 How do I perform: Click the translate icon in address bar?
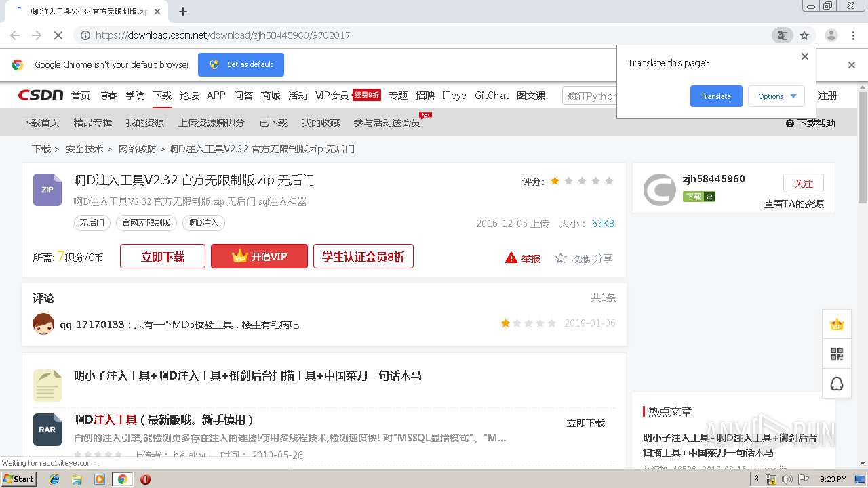point(782,35)
